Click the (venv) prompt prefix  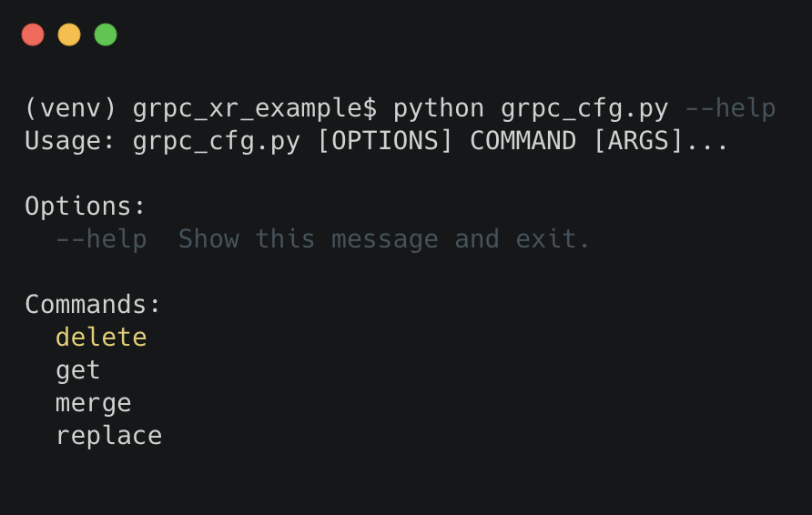click(71, 109)
